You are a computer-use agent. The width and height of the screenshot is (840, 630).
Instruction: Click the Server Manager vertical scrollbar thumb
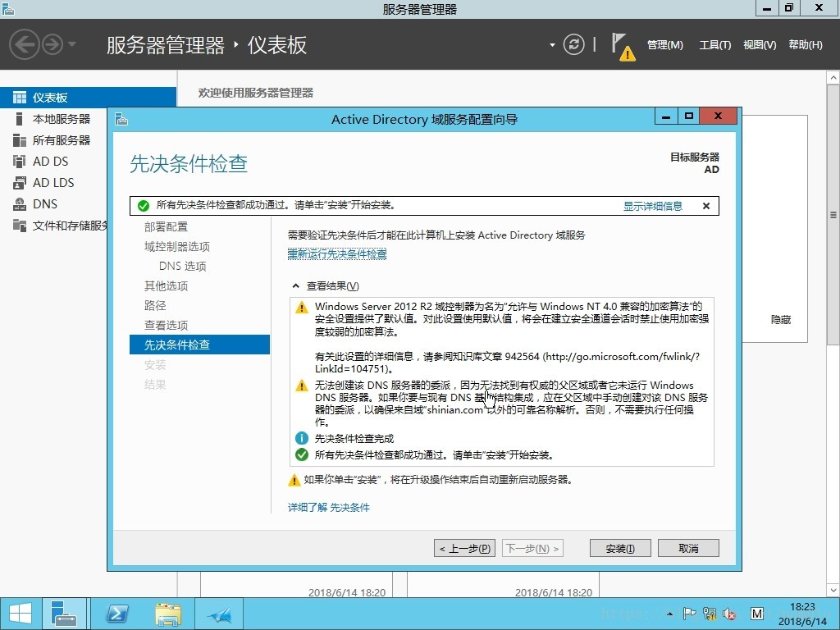[833, 214]
